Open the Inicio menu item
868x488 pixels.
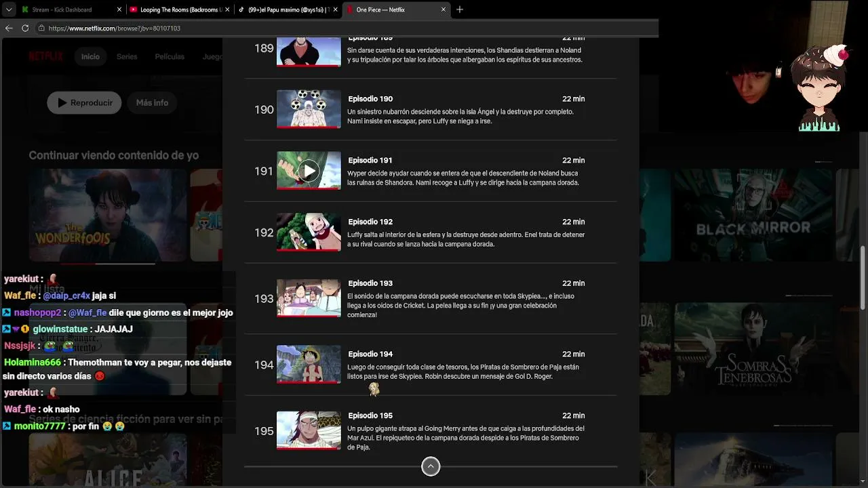[x=90, y=56]
